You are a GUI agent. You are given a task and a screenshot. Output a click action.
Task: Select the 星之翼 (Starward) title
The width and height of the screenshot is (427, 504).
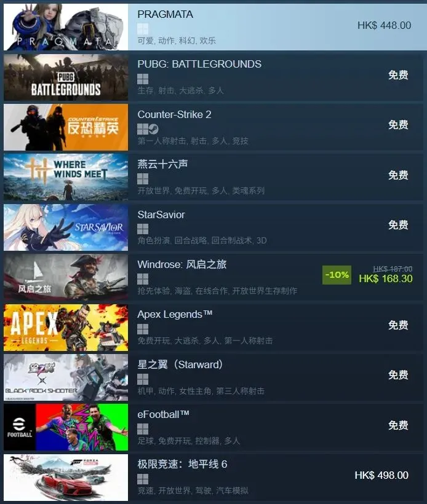(180, 364)
